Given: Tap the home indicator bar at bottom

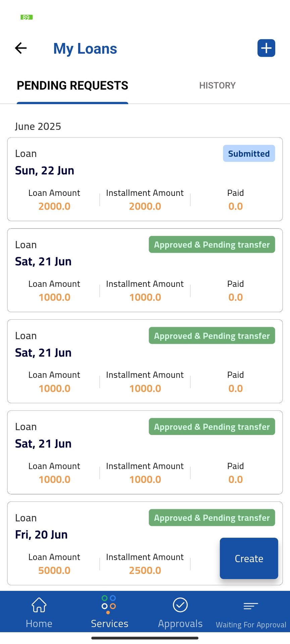Looking at the screenshot, I should [145, 638].
